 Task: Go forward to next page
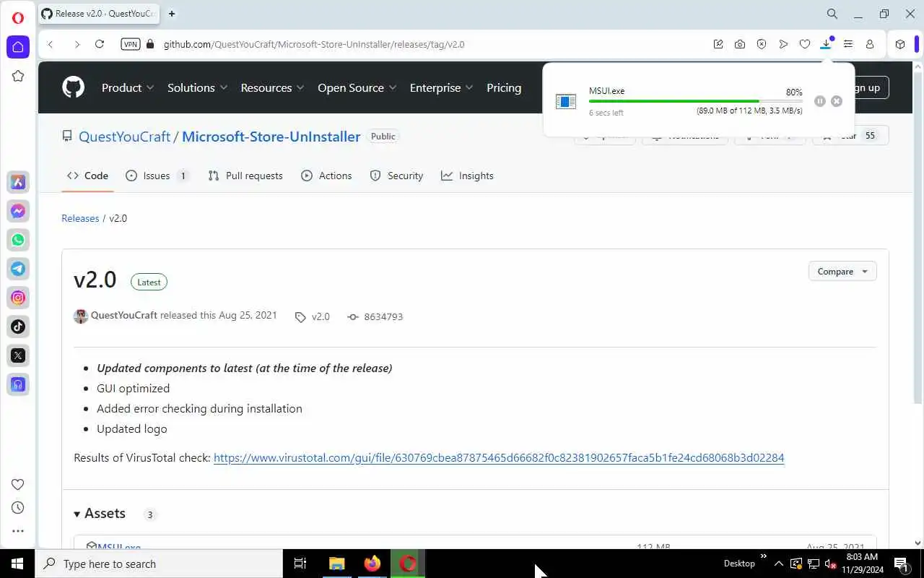(x=77, y=44)
